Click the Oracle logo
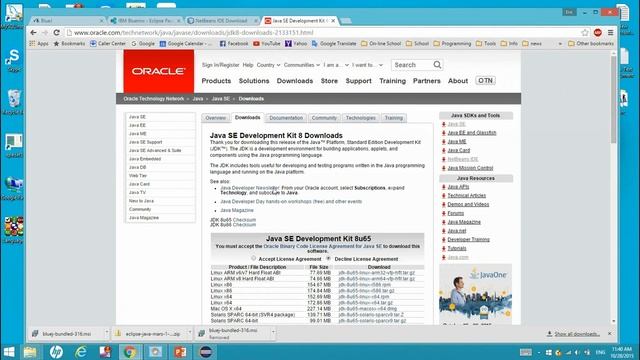The width and height of the screenshot is (640, 360). tap(159, 71)
